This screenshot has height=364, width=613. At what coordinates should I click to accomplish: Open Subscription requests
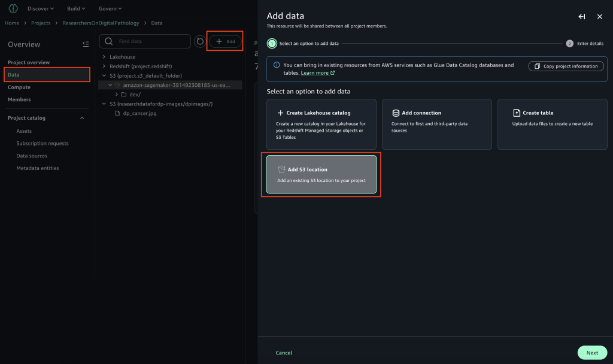43,144
